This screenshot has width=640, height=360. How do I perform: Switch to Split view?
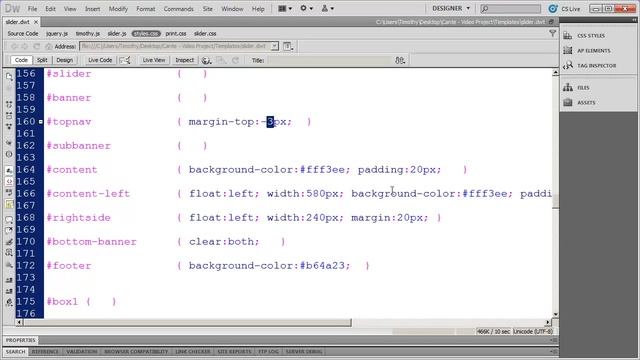42,60
